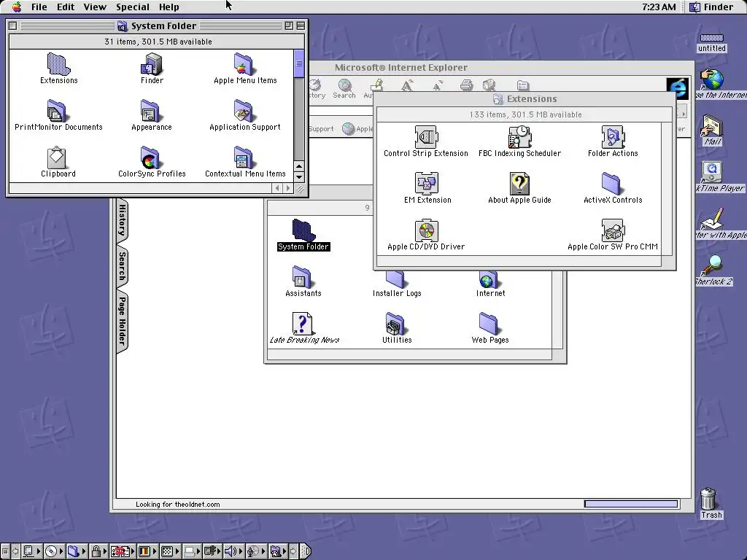Select the Installer Logs folder
The height and width of the screenshot is (560, 747).
395,279
